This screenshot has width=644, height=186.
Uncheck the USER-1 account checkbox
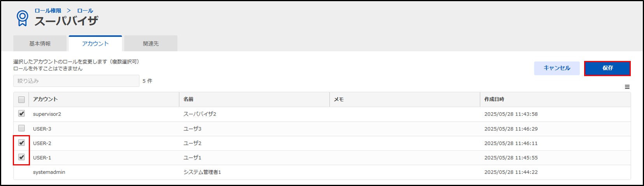click(x=21, y=157)
